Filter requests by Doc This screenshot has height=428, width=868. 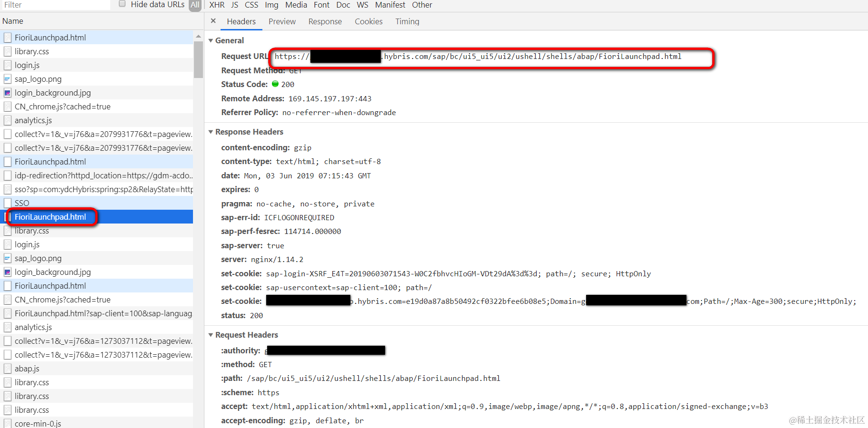coord(343,5)
